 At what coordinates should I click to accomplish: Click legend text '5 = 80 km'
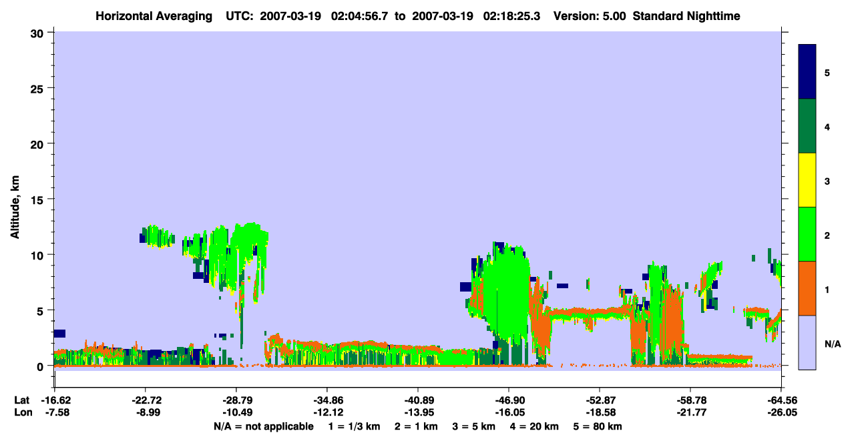[x=598, y=426]
